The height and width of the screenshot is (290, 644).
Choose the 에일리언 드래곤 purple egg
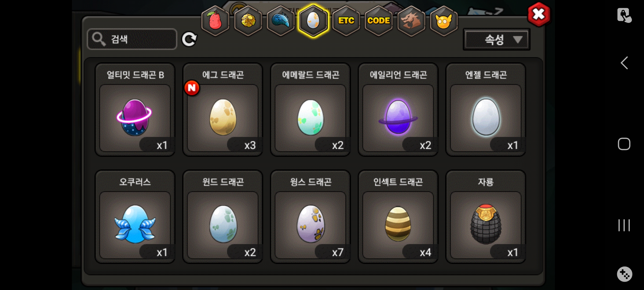(398, 110)
